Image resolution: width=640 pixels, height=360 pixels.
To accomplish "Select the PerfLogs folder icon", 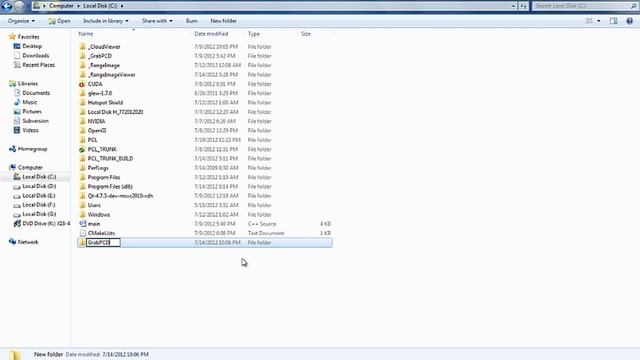I will tap(82, 168).
